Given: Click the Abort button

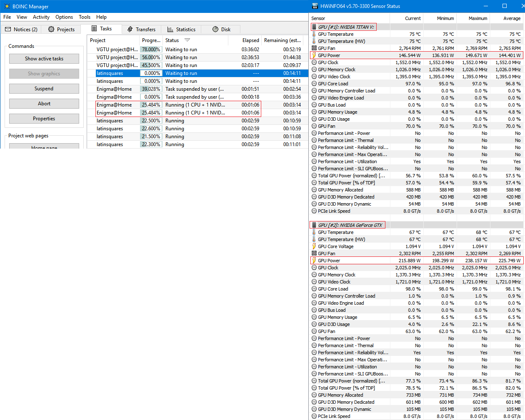Looking at the screenshot, I should (x=44, y=104).
